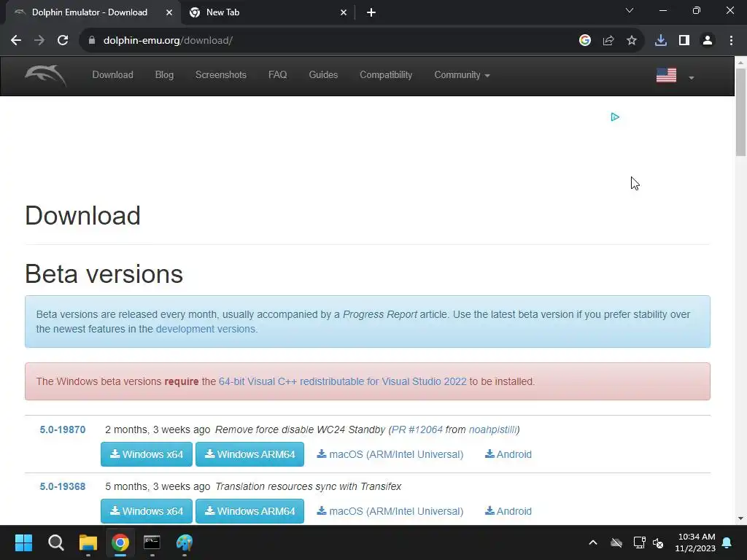Open the 5.0-19368 version link

click(x=63, y=486)
